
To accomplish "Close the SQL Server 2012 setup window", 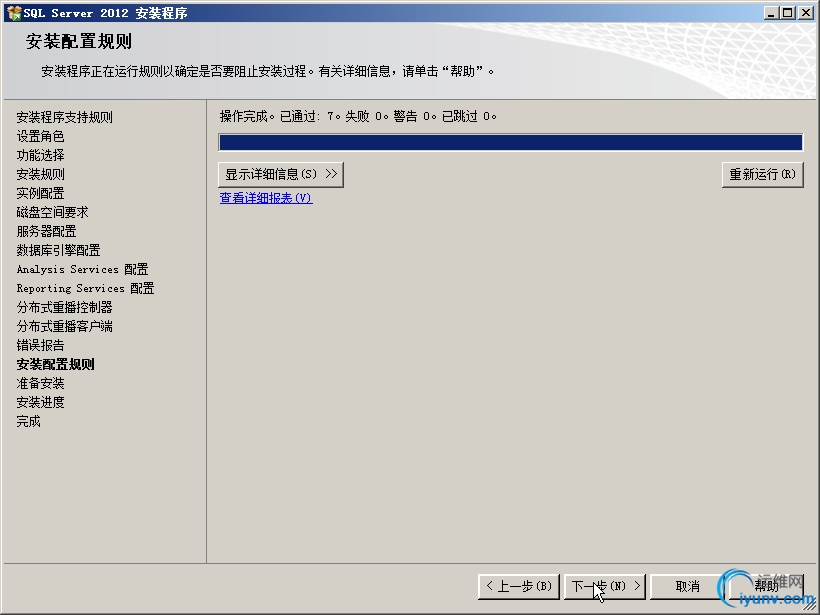I will [x=806, y=13].
